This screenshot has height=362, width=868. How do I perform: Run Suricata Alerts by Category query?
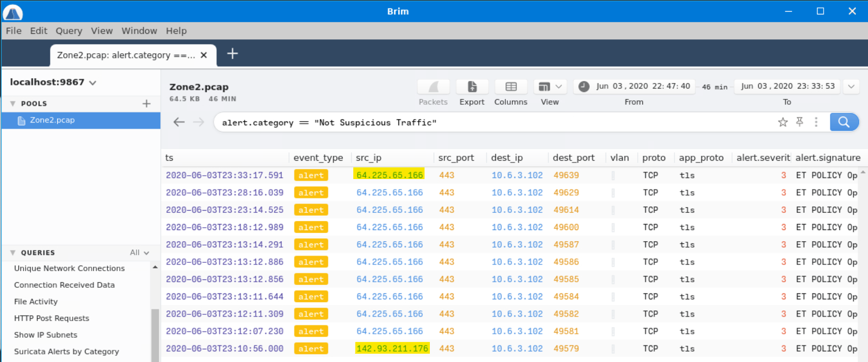pos(67,351)
